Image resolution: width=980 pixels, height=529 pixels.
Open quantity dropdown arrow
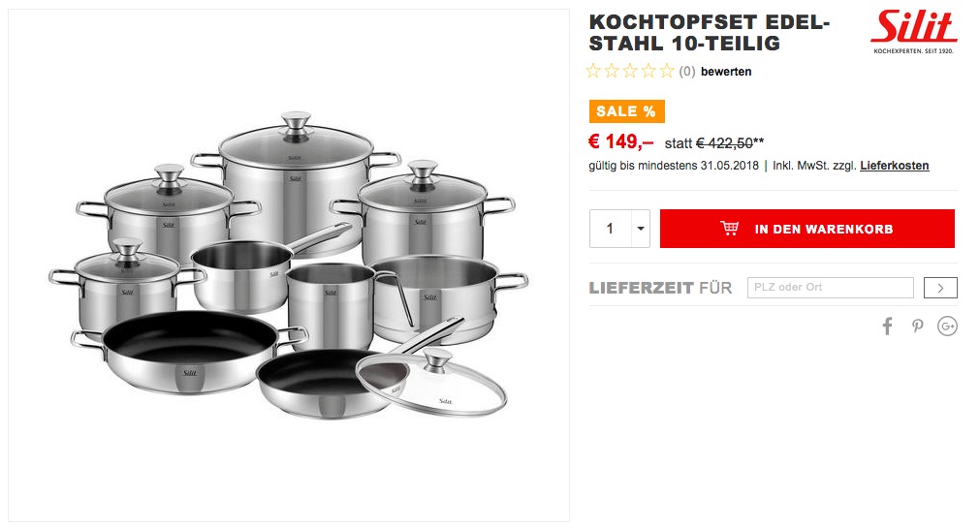point(641,229)
